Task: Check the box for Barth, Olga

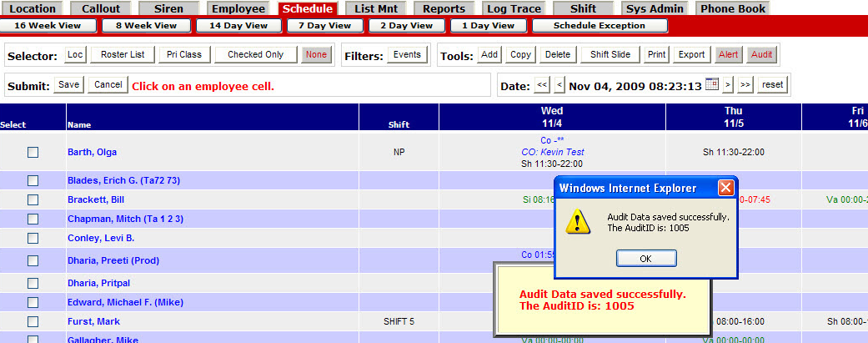Action: 33,152
